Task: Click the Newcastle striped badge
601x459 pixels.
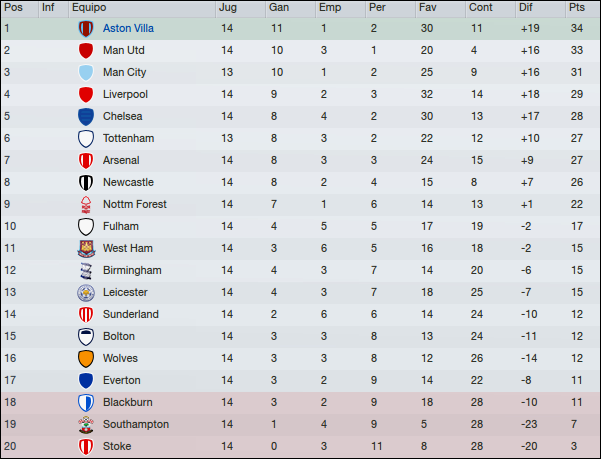Action: click(86, 183)
